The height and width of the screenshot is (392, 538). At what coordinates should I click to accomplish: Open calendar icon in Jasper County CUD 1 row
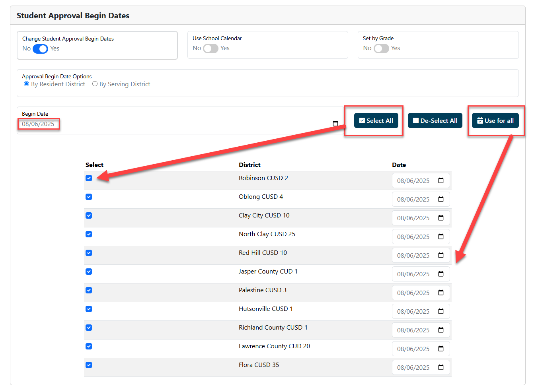click(x=441, y=274)
